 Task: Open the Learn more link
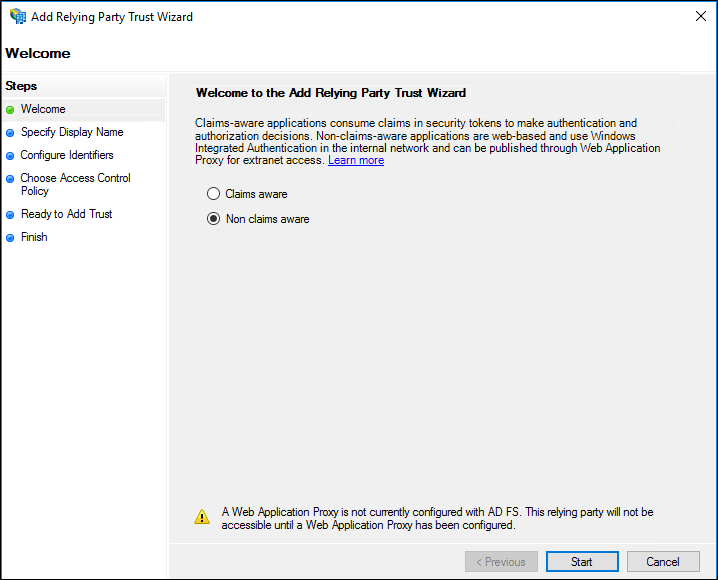(356, 160)
